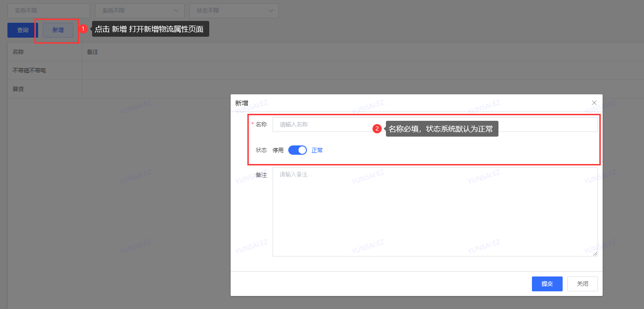
Task: Select the 普货 table row
Action: tap(18, 89)
